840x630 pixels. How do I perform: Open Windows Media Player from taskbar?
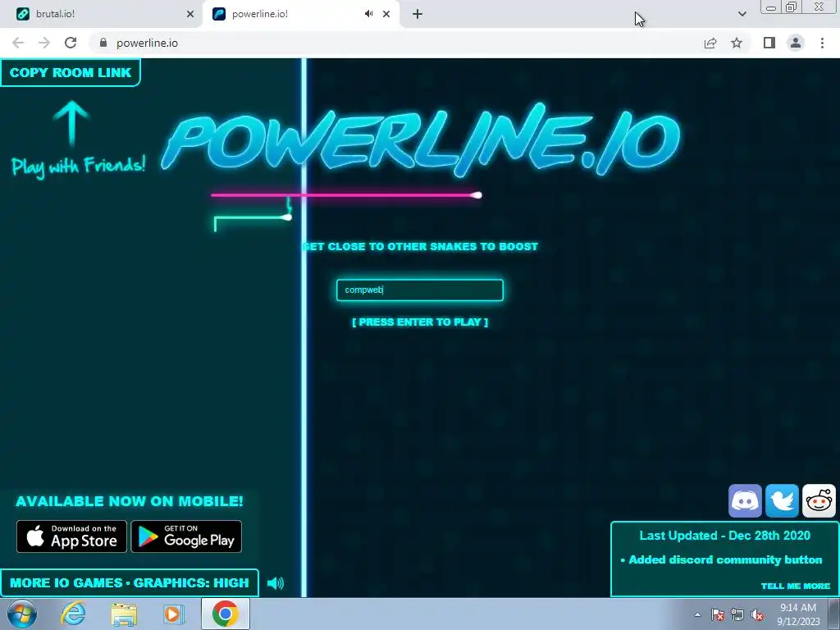click(174, 614)
